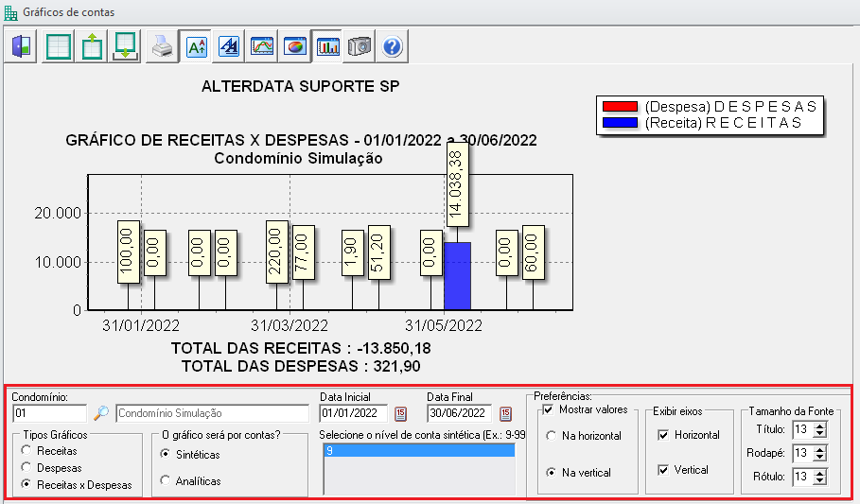This screenshot has width=860, height=504.
Task: Open help with question mark icon
Action: (392, 46)
